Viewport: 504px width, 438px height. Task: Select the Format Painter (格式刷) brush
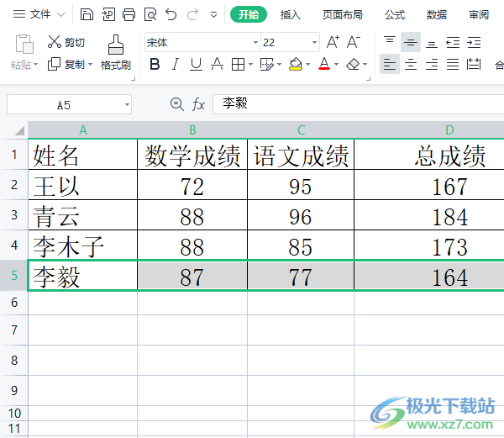(x=116, y=52)
